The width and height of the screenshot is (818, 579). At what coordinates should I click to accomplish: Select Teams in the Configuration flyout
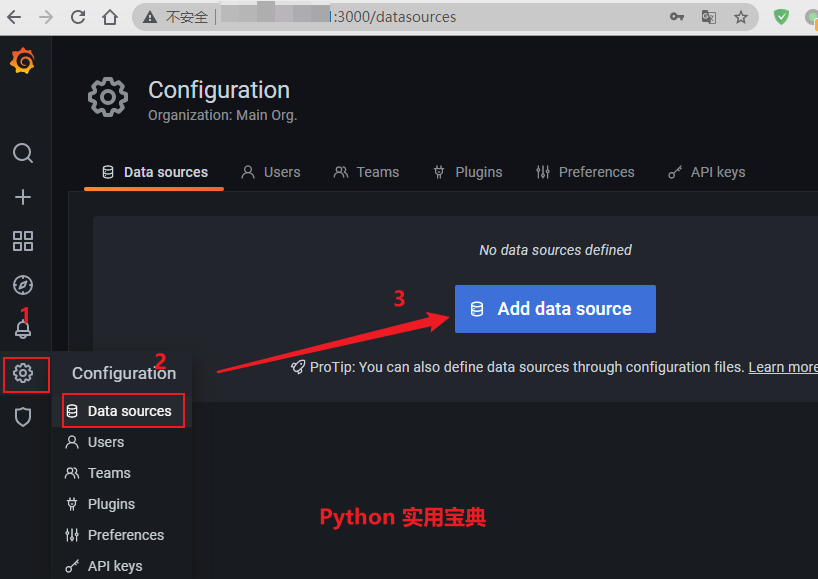click(x=108, y=473)
